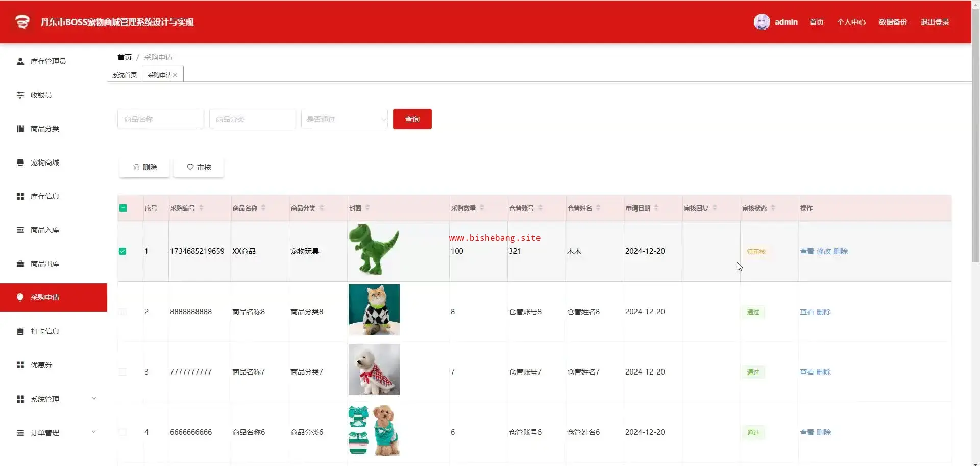Click 查看 for row 商品名称7
The height and width of the screenshot is (466, 980).
(x=807, y=372)
